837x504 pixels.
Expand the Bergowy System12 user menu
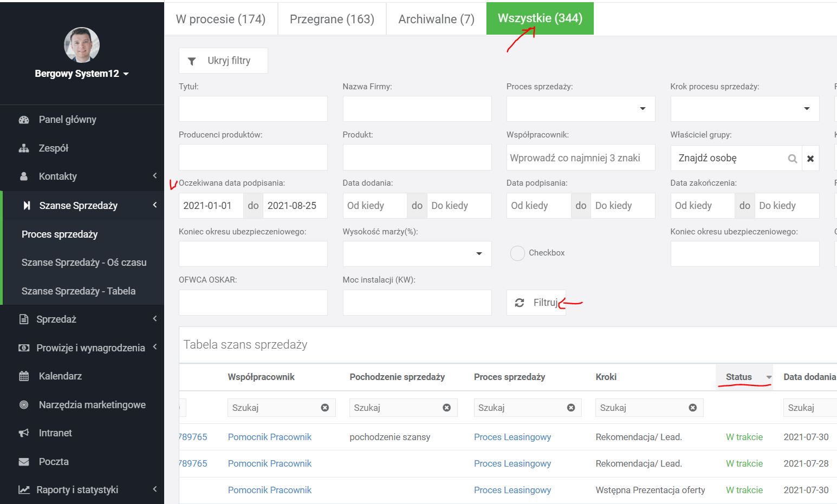(82, 74)
